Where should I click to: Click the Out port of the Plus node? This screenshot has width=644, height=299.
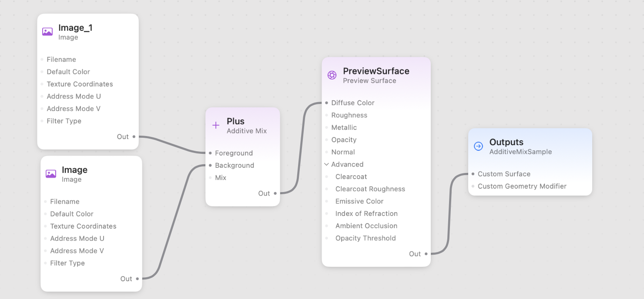click(x=275, y=193)
